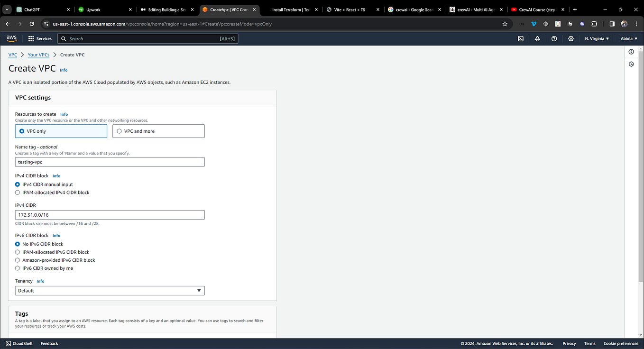This screenshot has width=644, height=349.
Task: Open AWS settings gear icon
Action: [x=570, y=38]
